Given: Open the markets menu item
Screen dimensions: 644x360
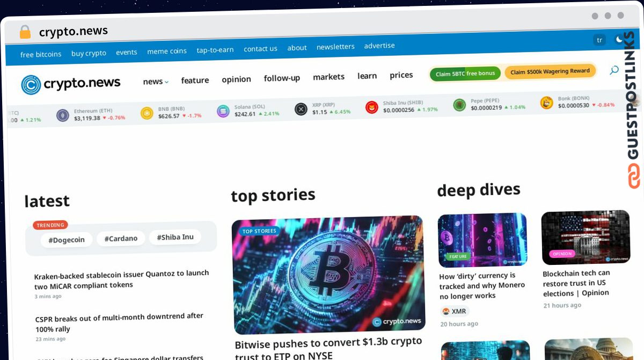Looking at the screenshot, I should click(x=328, y=77).
